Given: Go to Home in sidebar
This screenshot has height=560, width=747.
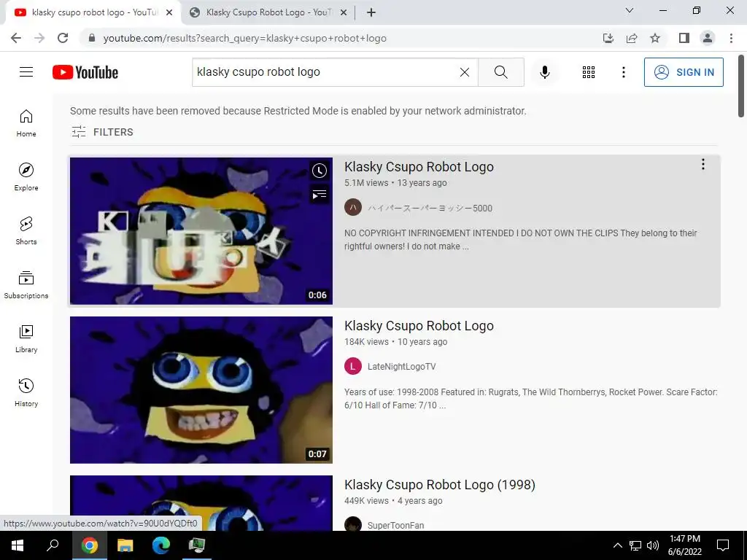Looking at the screenshot, I should (x=26, y=123).
